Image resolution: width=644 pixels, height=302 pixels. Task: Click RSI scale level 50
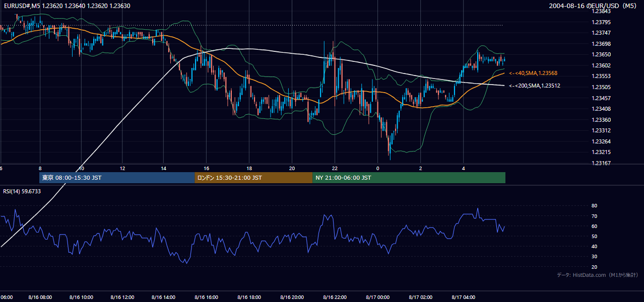click(x=594, y=236)
